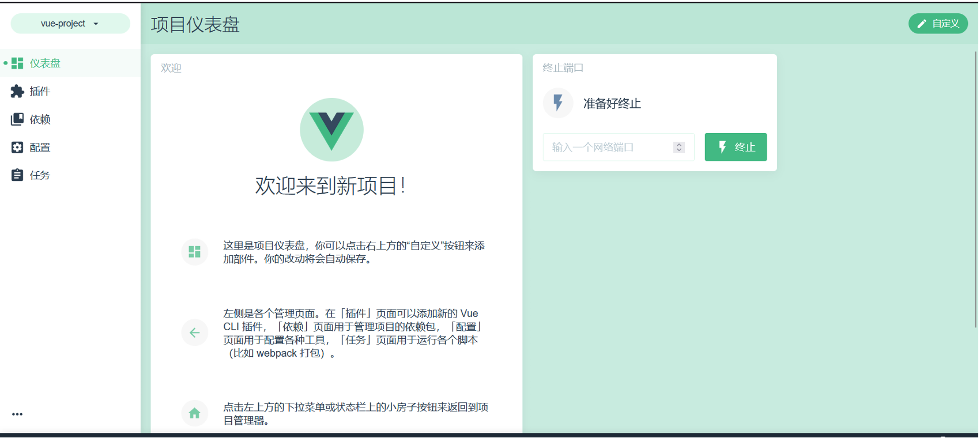The image size is (980, 438).
Task: Go to the 依赖 page
Action: (x=70, y=119)
